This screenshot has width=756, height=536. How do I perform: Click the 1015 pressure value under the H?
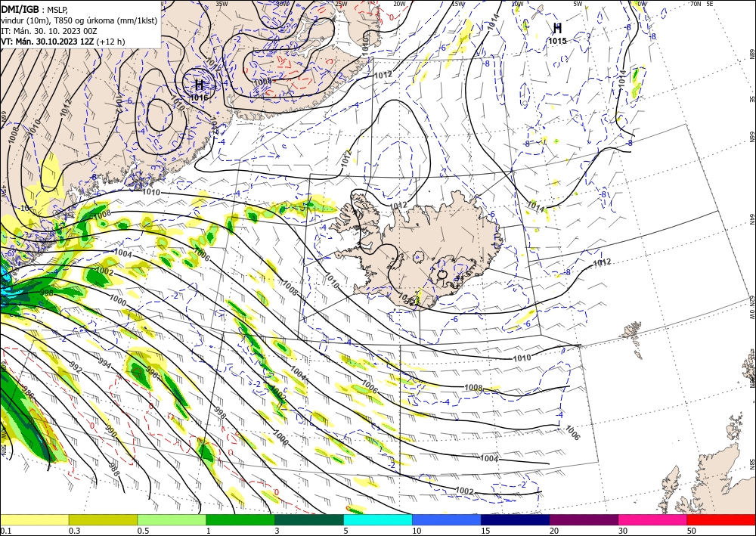(557, 41)
